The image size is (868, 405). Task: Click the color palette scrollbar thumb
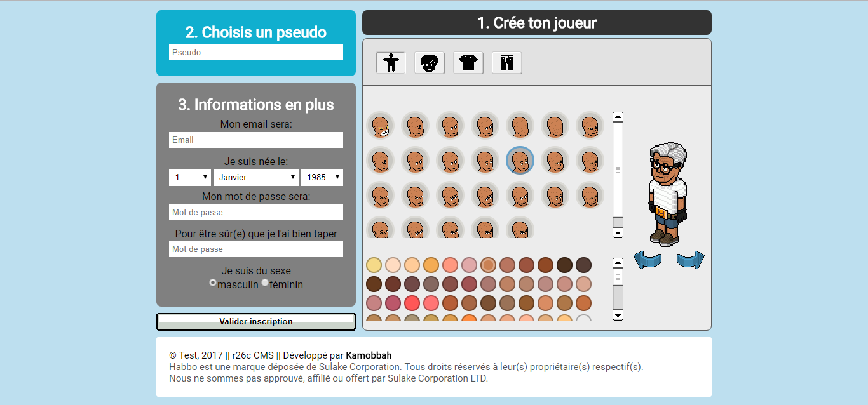(618, 277)
